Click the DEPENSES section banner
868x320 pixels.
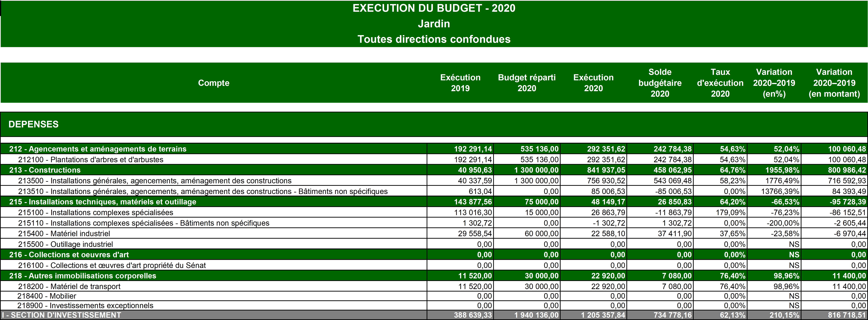33,124
